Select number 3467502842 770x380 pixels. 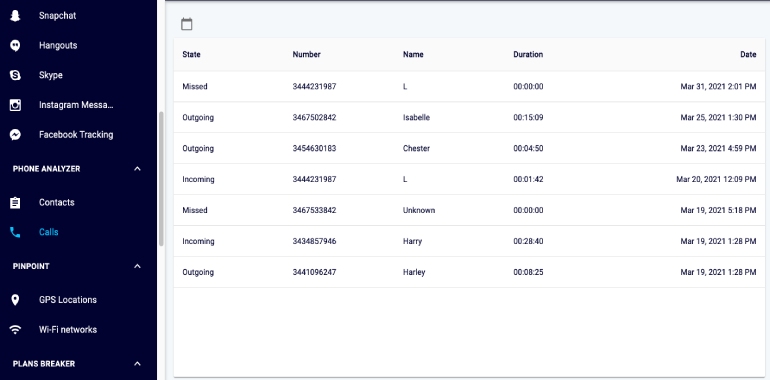coord(314,117)
